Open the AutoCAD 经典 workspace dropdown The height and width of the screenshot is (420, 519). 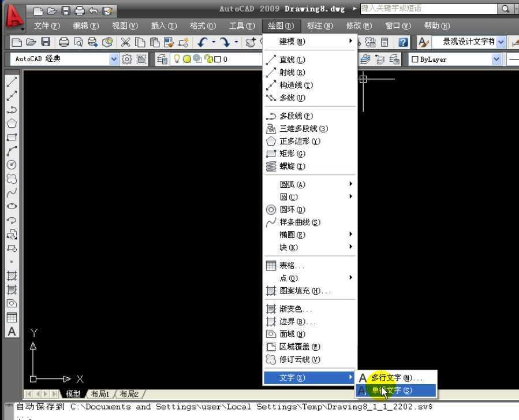(114, 60)
